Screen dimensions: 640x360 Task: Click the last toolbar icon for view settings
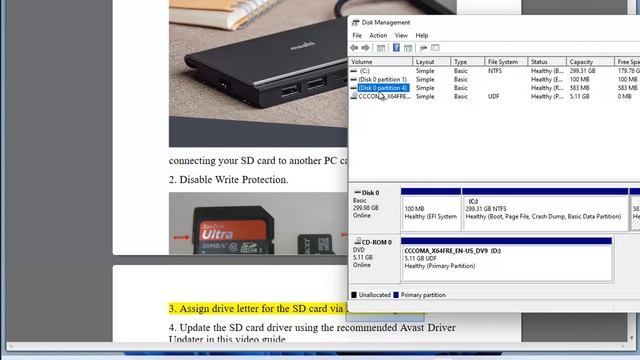435,48
